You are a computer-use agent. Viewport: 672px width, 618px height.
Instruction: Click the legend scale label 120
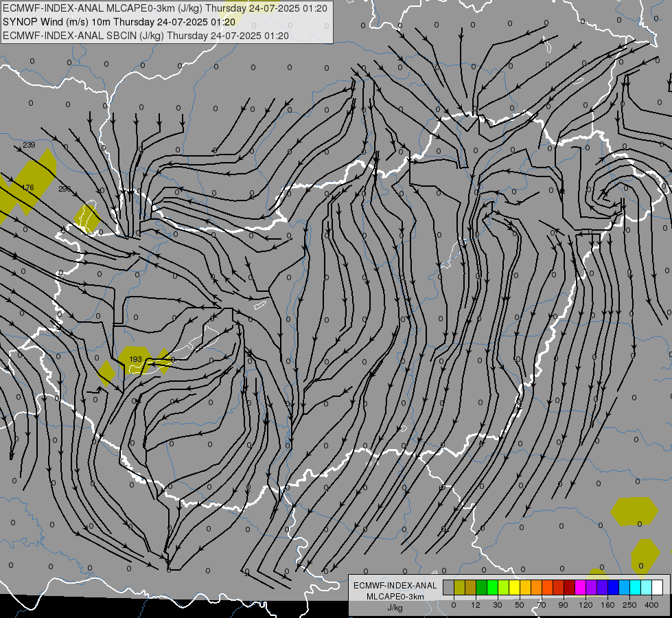click(586, 605)
